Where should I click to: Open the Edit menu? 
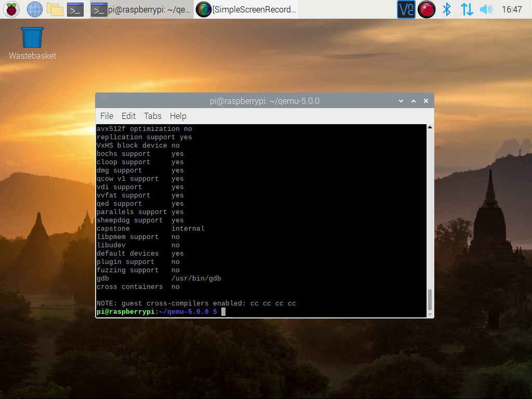[x=128, y=116]
